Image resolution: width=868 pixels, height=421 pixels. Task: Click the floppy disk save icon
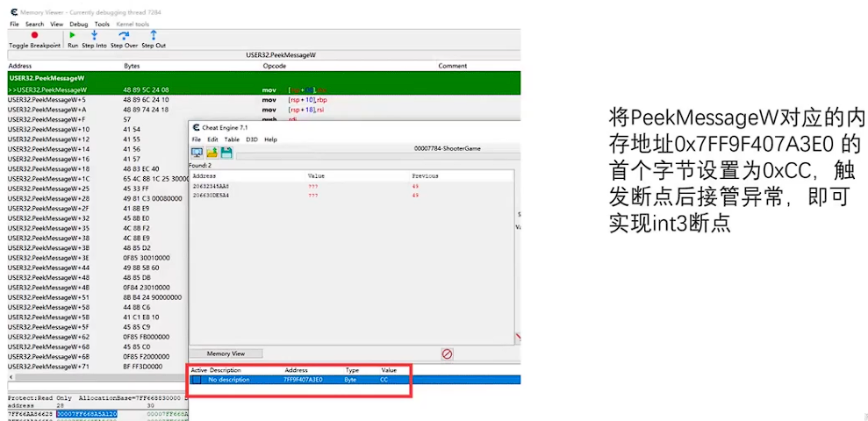[226, 153]
